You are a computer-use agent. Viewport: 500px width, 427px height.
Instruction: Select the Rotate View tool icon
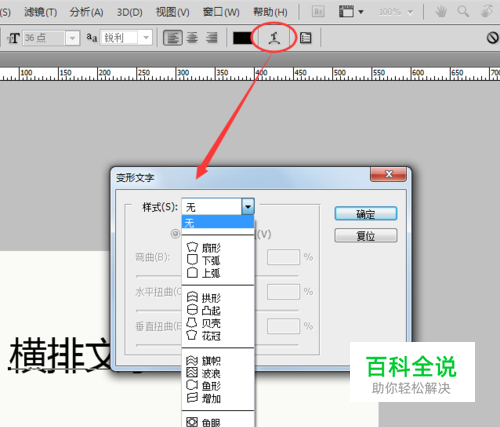[486, 11]
